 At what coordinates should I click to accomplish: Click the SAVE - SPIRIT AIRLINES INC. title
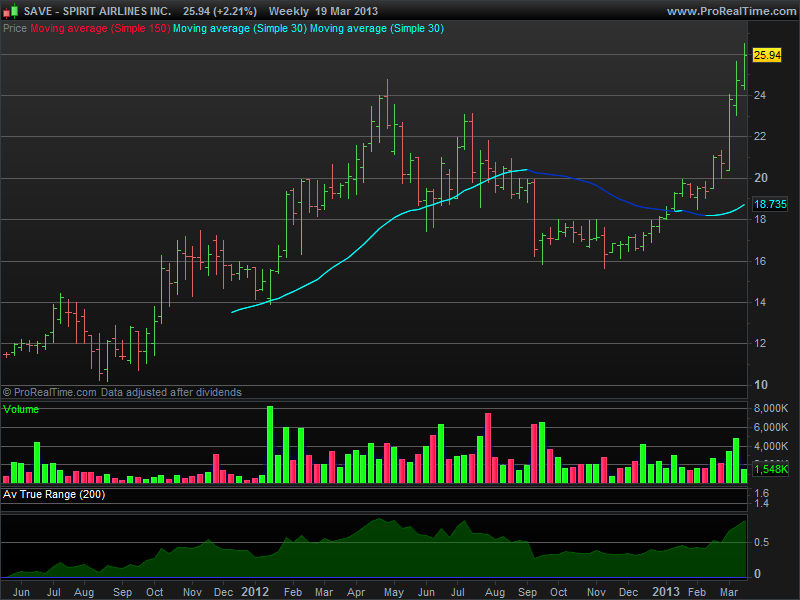pos(97,11)
